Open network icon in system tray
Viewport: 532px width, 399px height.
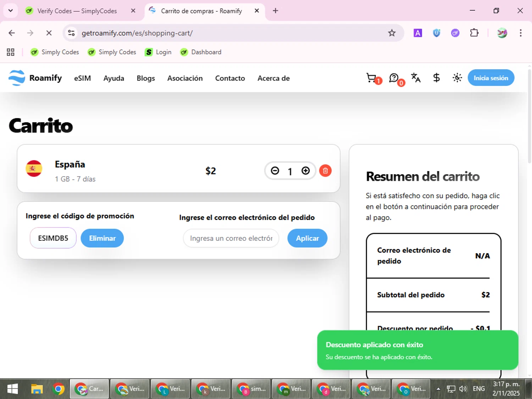pyautogui.click(x=451, y=389)
